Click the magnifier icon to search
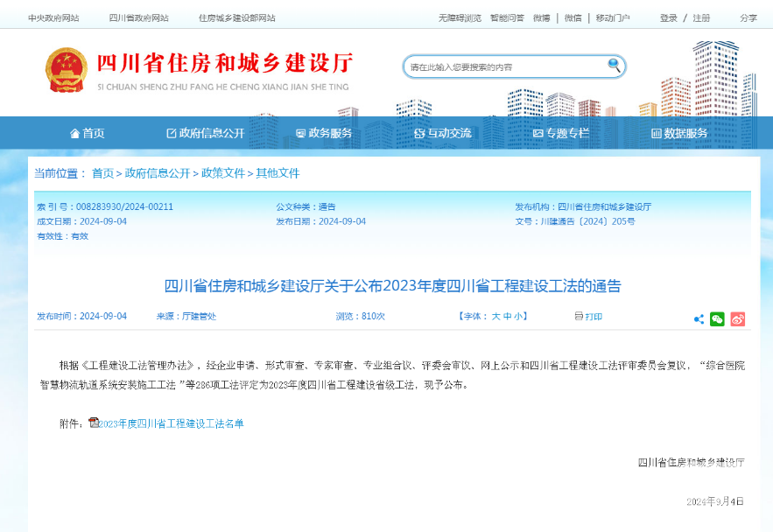773x532 pixels. (x=613, y=66)
